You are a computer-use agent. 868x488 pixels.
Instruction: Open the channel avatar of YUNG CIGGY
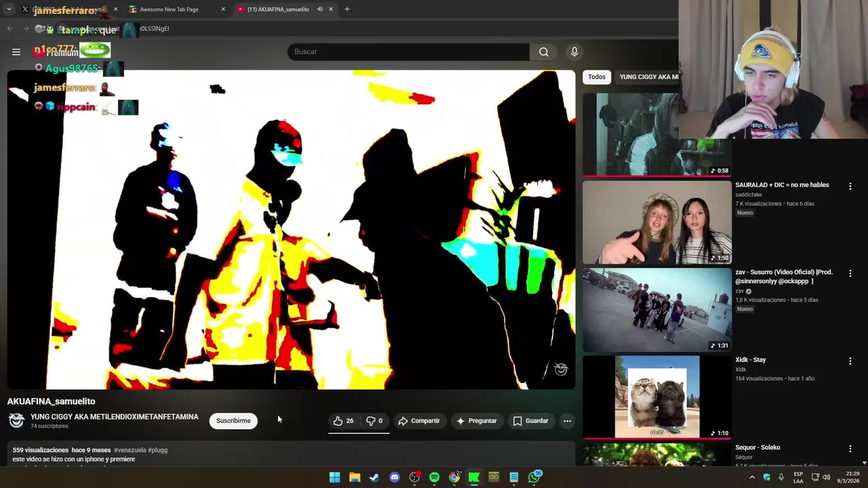pyautogui.click(x=16, y=421)
